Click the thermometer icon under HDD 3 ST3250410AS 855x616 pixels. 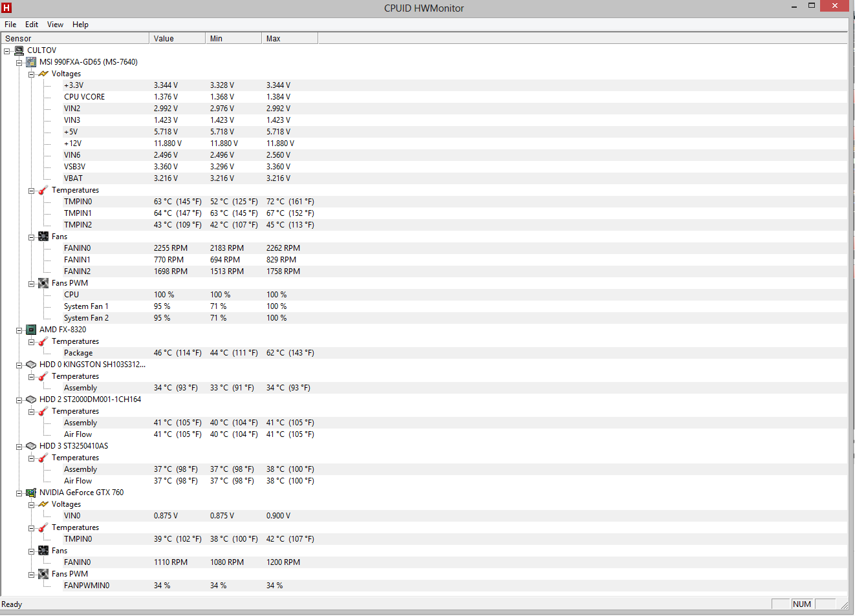pos(43,458)
